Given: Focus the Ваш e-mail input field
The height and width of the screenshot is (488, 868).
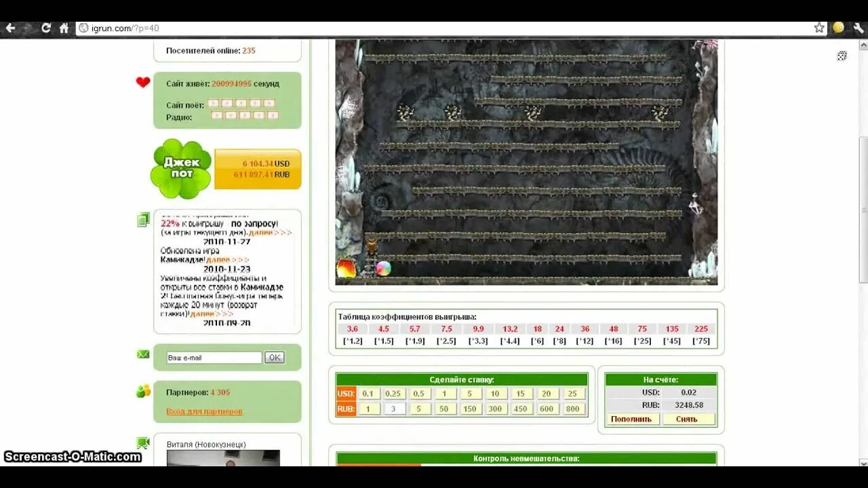Looking at the screenshot, I should pos(214,357).
